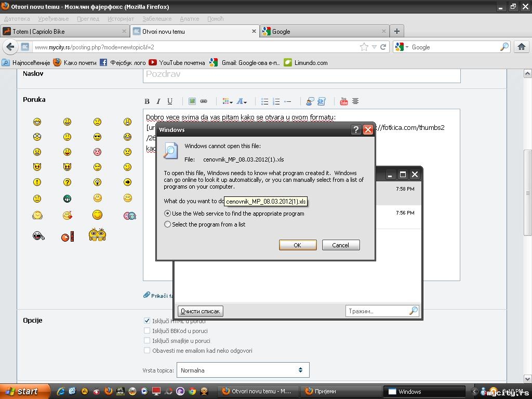Screen dimensions: 532x399
Task: Click the Naslov title input field
Action: pyautogui.click(x=302, y=75)
